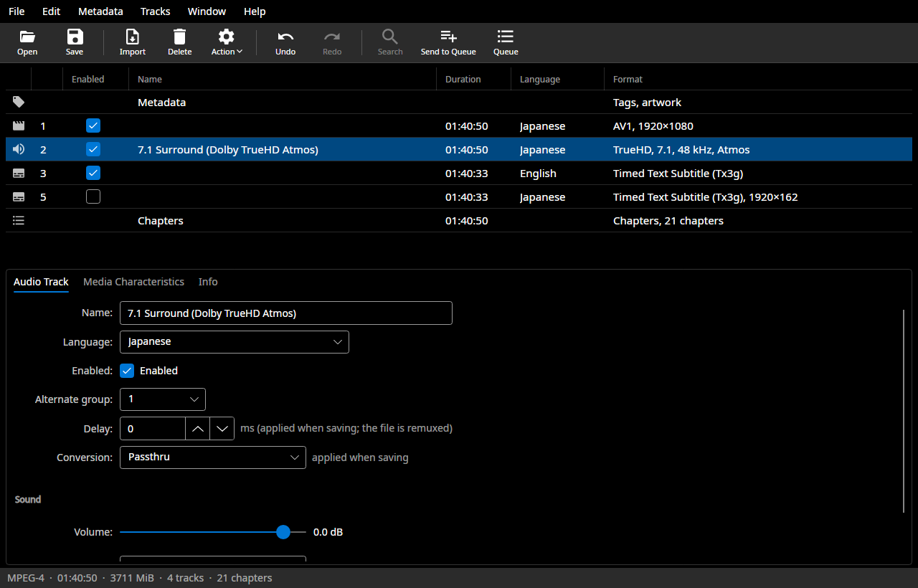Click the subtitle icon for track 3
This screenshot has height=588, width=918.
coord(19,174)
